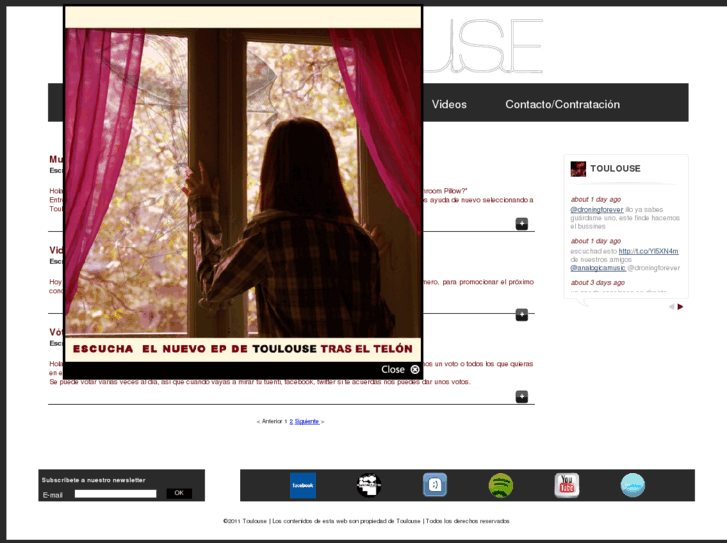This screenshot has width=727, height=545.
Task: Open the Spotify icon in footer
Action: pos(501,485)
